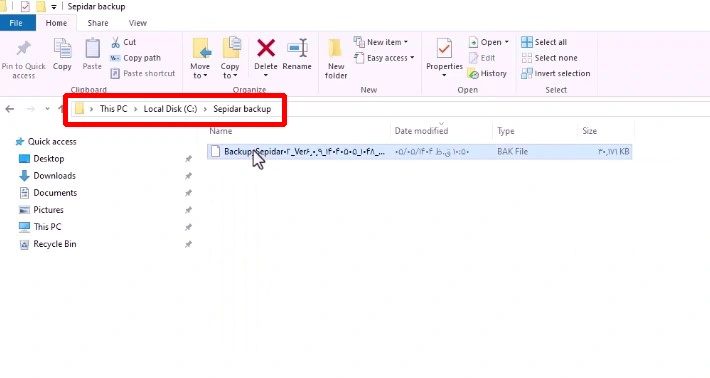Open the Easy access dropdown
Viewport: 710px width, 378px height.
coord(384,58)
